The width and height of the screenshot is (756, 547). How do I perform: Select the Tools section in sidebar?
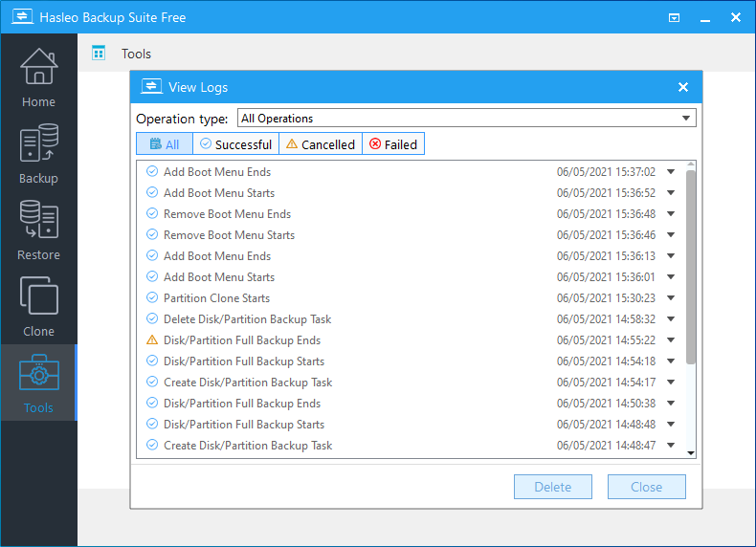[38, 383]
